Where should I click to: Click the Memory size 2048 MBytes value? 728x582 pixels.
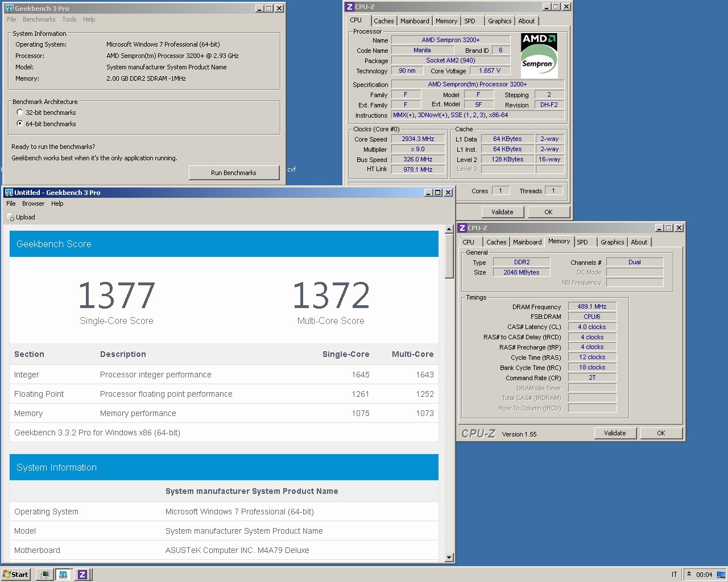coord(522,272)
